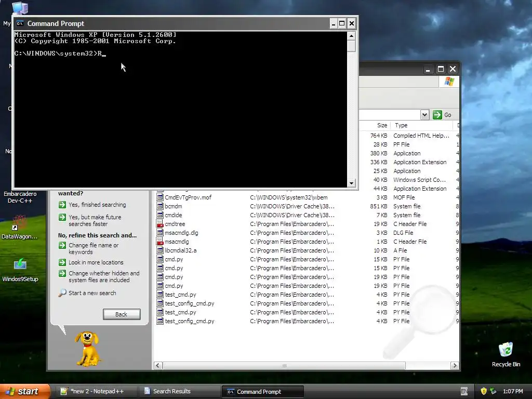Click the Back button in the search pane
Viewport: 532px width, 399px height.
[x=122, y=314]
